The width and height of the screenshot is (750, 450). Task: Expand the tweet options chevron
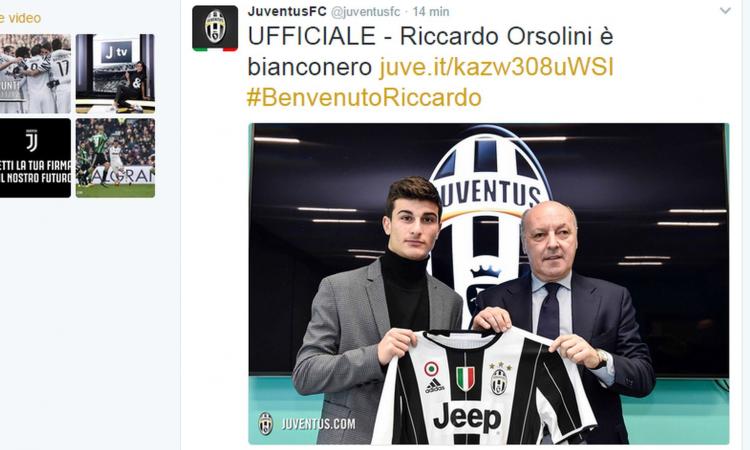click(x=725, y=11)
